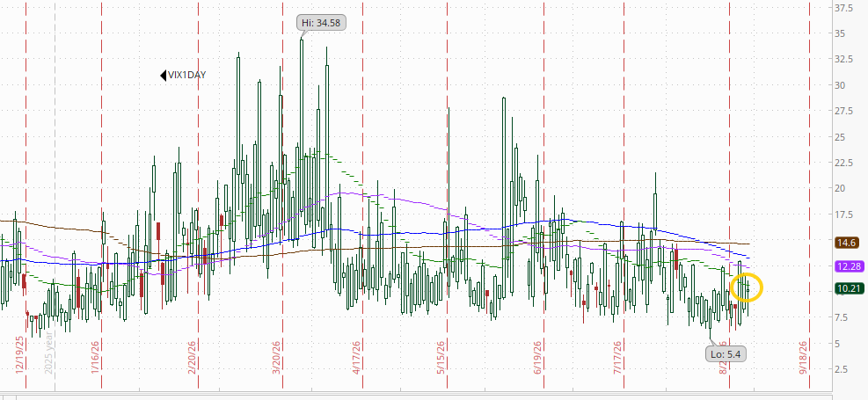Select the Lo: 5.4 low price bubble

coord(726,354)
